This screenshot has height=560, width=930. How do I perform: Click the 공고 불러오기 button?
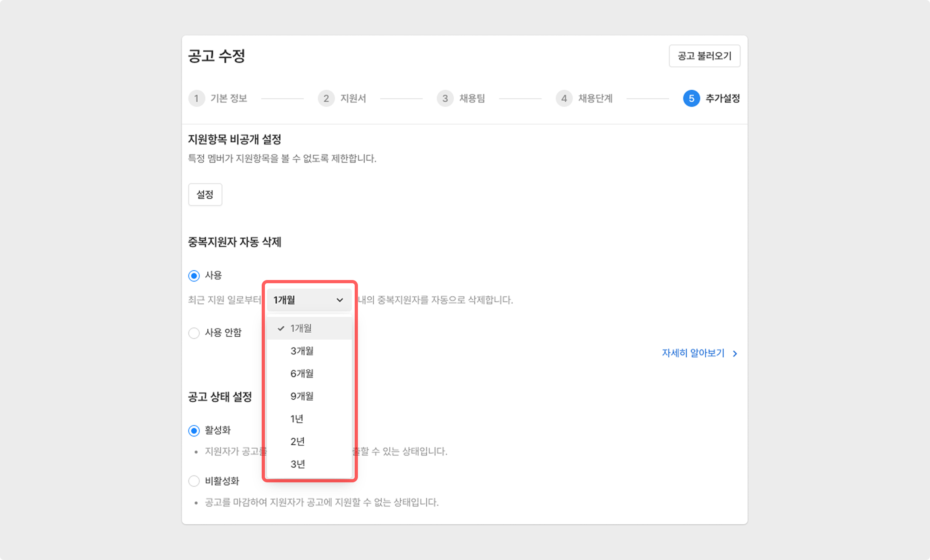[704, 56]
